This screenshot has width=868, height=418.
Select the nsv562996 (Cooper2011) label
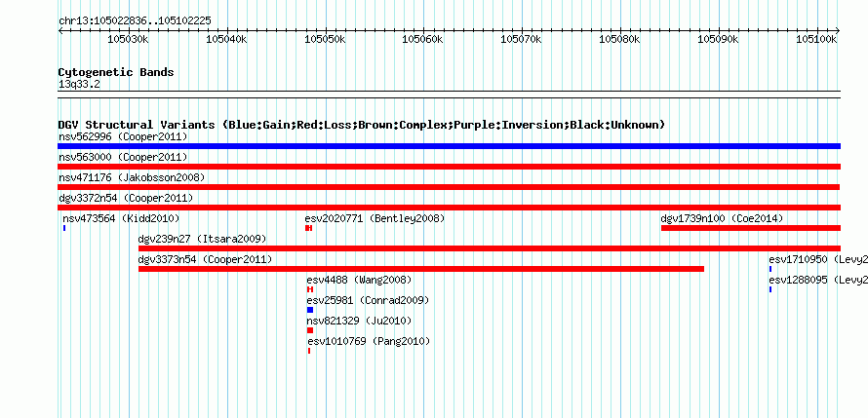123,136
